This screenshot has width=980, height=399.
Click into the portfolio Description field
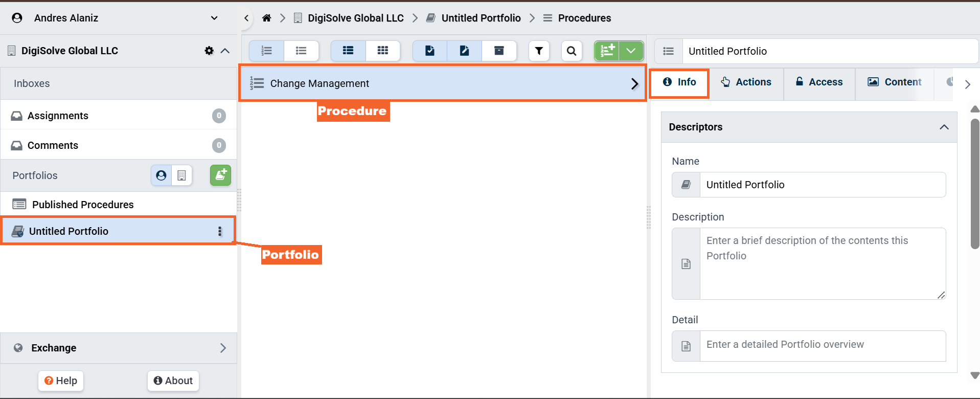[822, 263]
